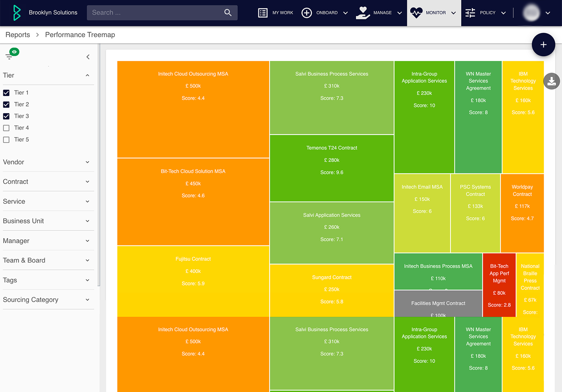Image resolution: width=562 pixels, height=392 pixels.
Task: Click the Monitor heartbeat icon
Action: point(416,13)
